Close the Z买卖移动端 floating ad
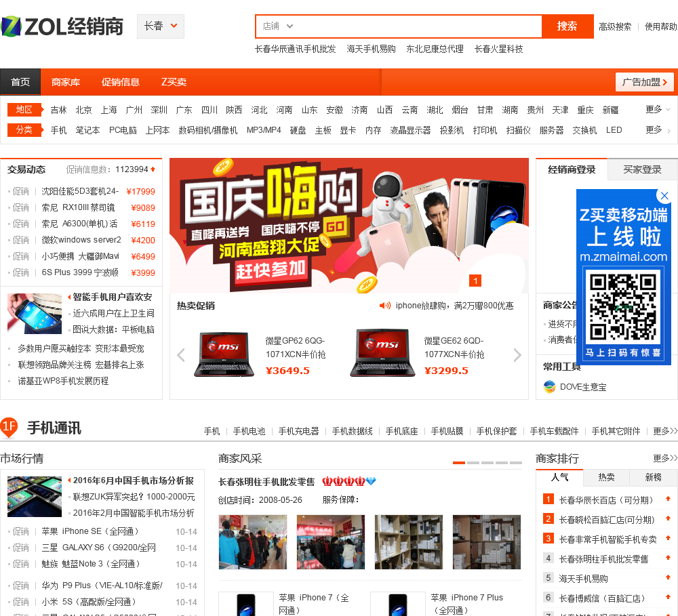 click(664, 195)
